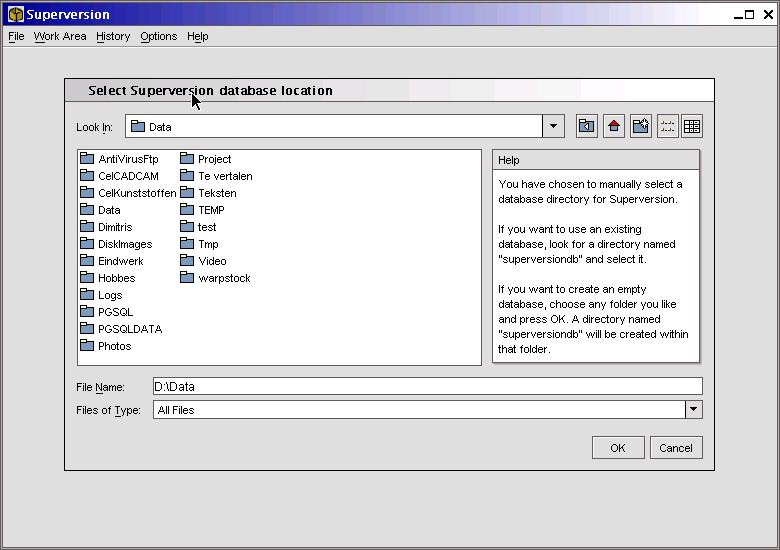Select the Teksten folder icon
This screenshot has height=550, width=780.
187,192
